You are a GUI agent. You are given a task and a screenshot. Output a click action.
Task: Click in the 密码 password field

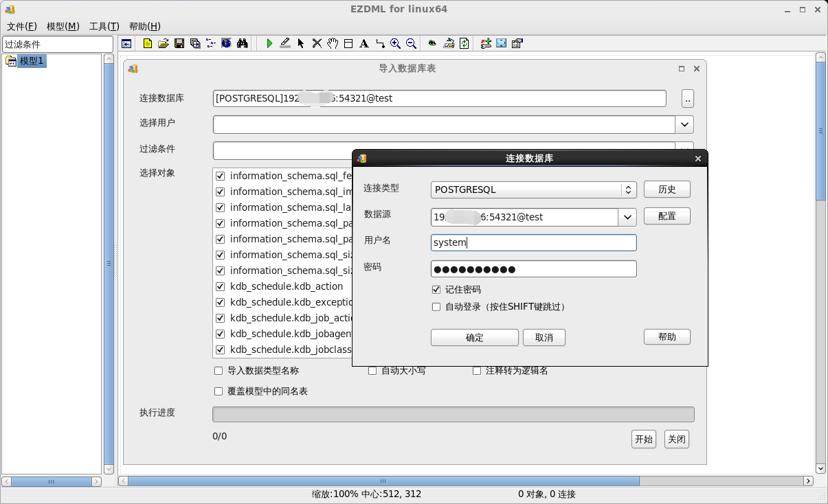(x=534, y=269)
